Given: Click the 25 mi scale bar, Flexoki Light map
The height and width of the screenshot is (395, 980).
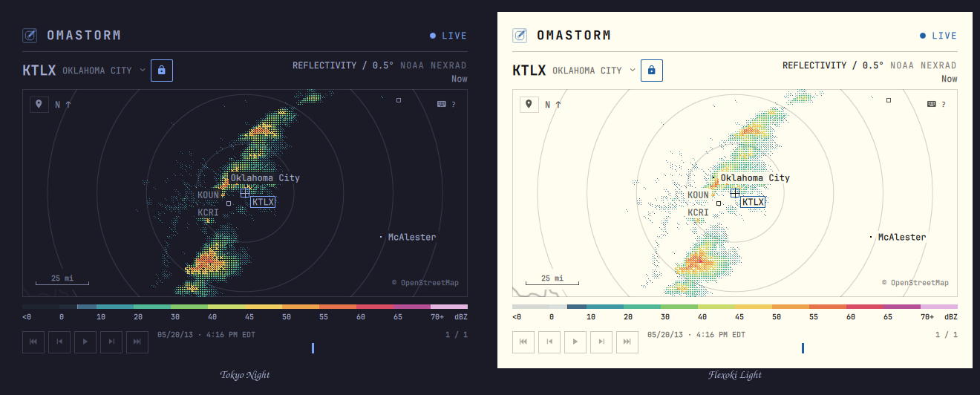Looking at the screenshot, I should tap(552, 280).
